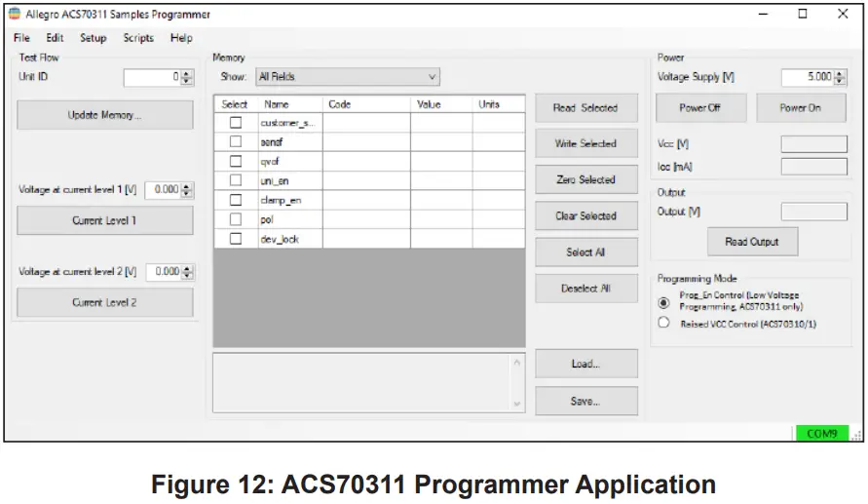Image resolution: width=868 pixels, height=504 pixels.
Task: Tick the sensf row checkbox
Action: pyautogui.click(x=236, y=141)
